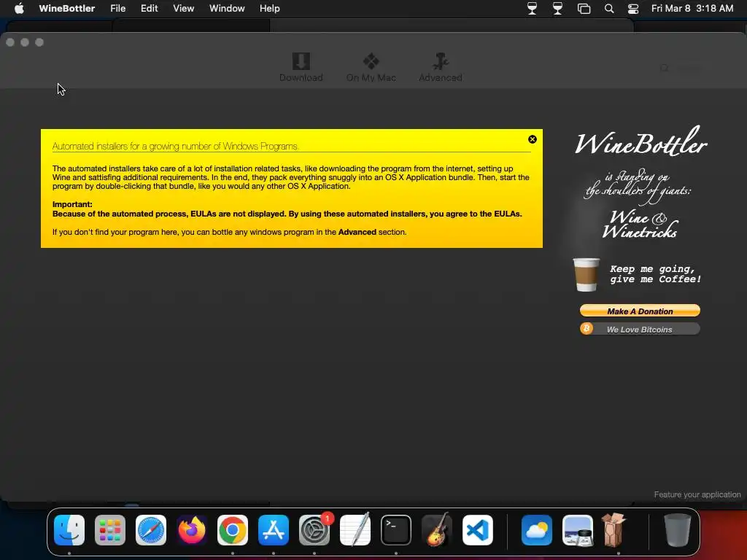
Task: Open the Edit menu
Action: tap(149, 9)
